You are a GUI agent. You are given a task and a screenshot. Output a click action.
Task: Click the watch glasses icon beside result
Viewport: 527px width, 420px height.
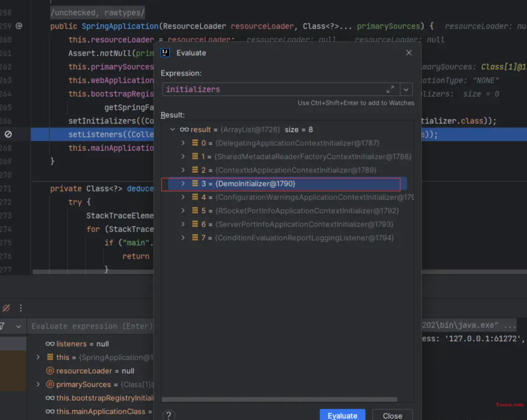(x=184, y=129)
